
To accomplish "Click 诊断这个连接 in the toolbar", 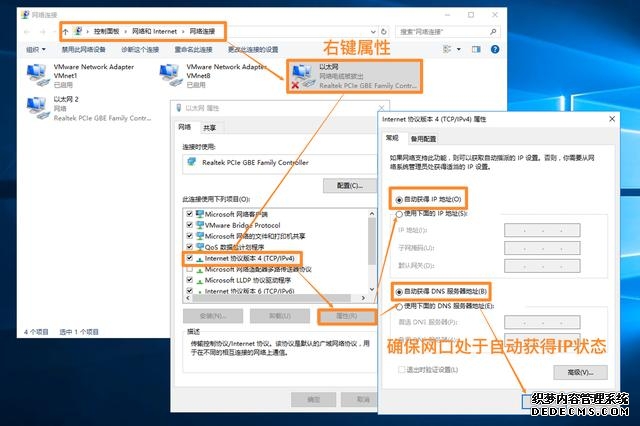I will (x=140, y=49).
